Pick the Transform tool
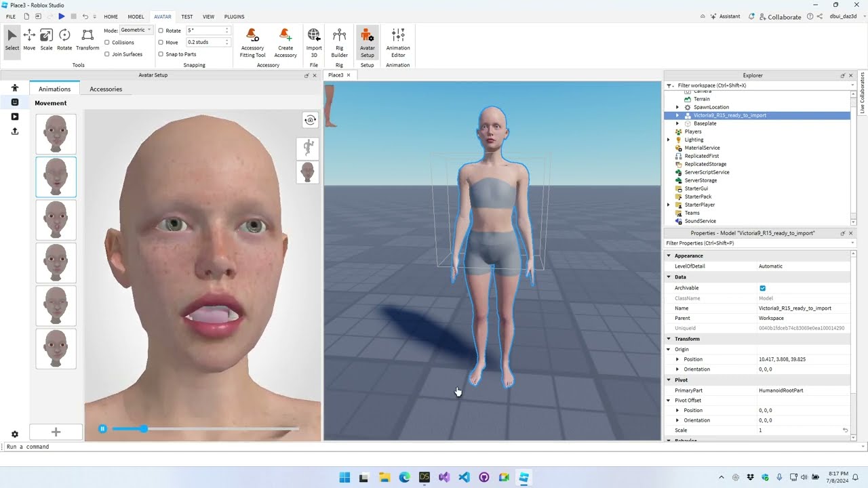 pos(87,40)
